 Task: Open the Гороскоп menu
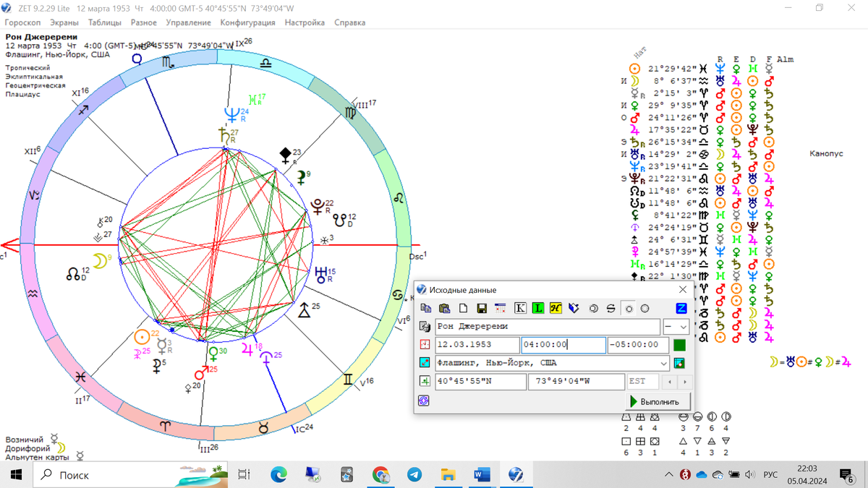22,22
